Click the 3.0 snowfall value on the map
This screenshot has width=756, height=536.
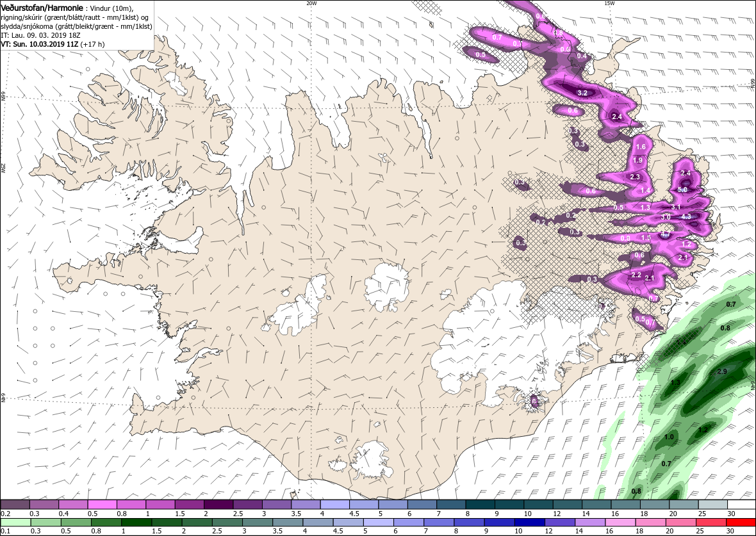pos(666,217)
